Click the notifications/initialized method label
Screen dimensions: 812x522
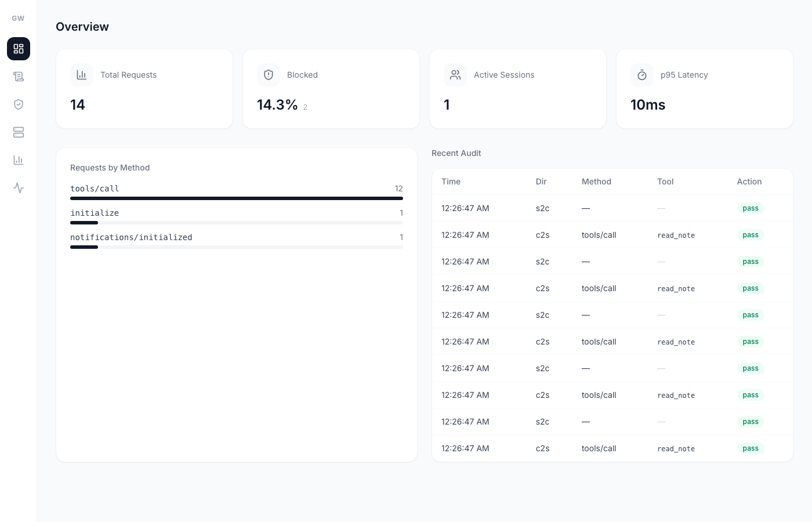[131, 237]
